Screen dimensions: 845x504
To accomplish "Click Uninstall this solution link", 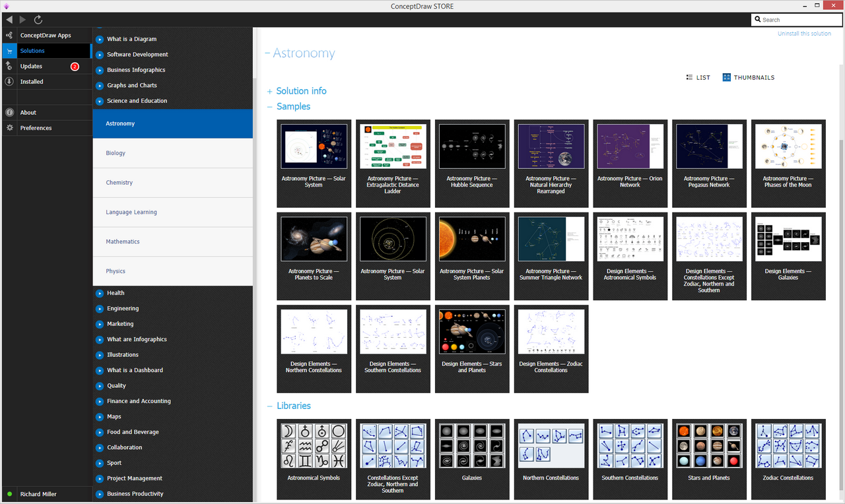I will click(804, 34).
